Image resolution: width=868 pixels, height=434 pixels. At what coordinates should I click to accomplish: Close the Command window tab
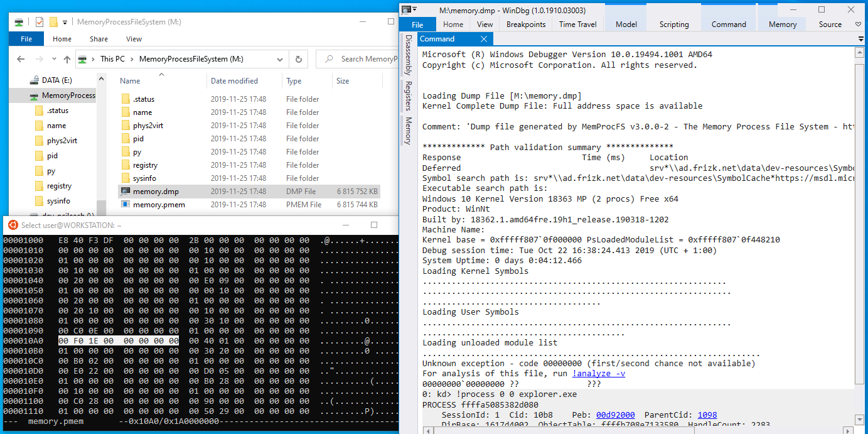coord(483,39)
